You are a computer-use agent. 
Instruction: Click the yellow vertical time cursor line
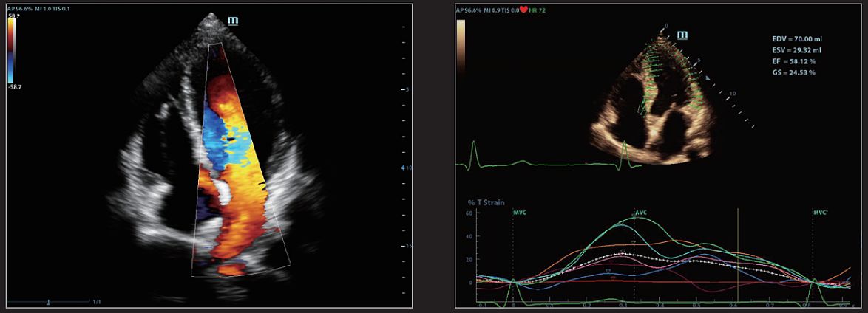click(x=739, y=255)
